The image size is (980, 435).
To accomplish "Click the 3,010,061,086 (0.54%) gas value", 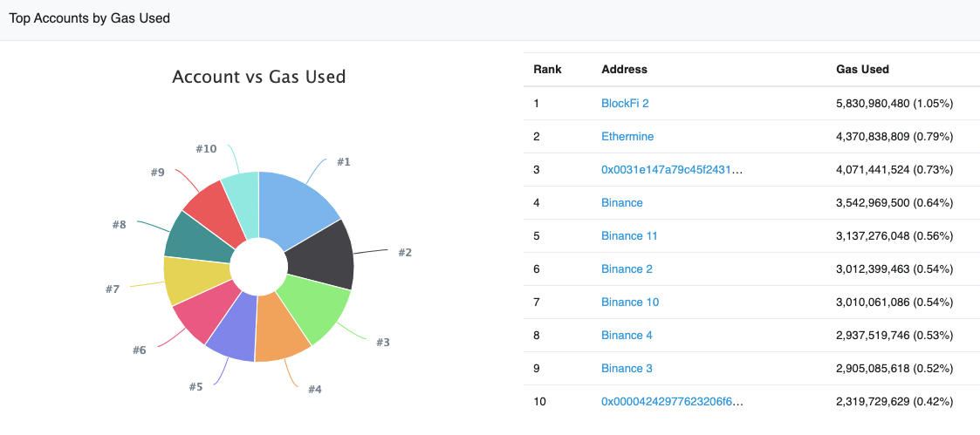I will coord(894,302).
